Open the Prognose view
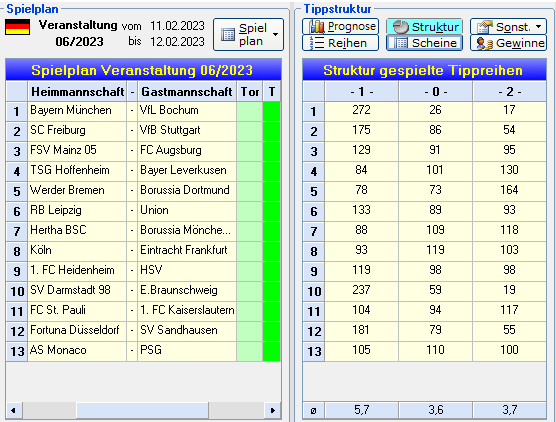The height and width of the screenshot is (422, 556). (x=340, y=26)
